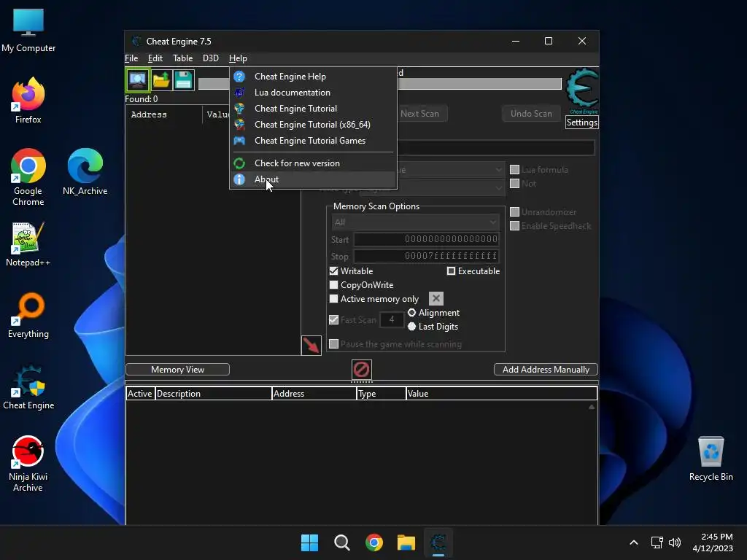747x560 pixels.
Task: Click the open folder load table icon
Action: 161,80
